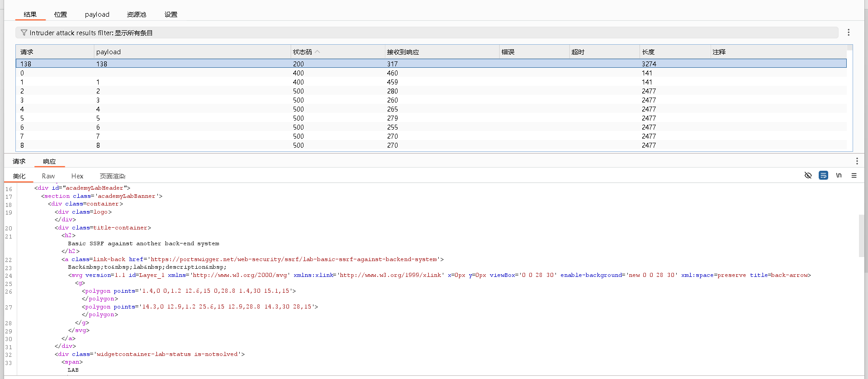Click 'Basic SSRF against another back-end system' text
The width and height of the screenshot is (868, 379).
click(x=143, y=243)
